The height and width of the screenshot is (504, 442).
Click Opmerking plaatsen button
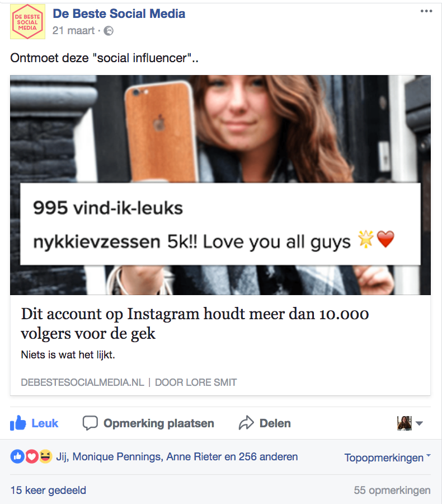pyautogui.click(x=148, y=423)
